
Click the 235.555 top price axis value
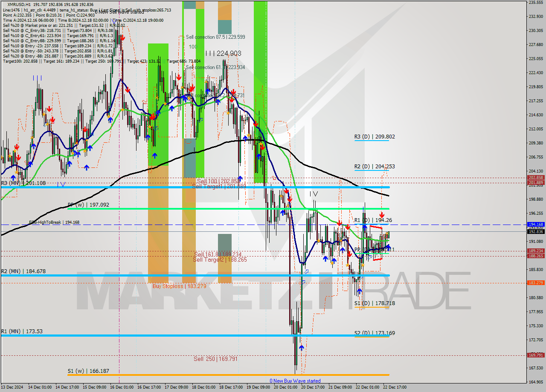pos(535,2)
